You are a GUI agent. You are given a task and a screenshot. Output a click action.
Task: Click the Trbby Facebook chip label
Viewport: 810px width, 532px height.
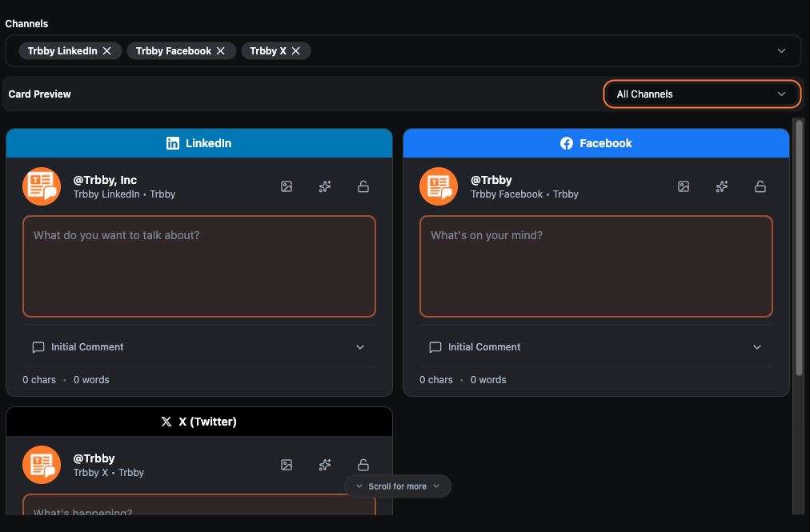(x=174, y=50)
